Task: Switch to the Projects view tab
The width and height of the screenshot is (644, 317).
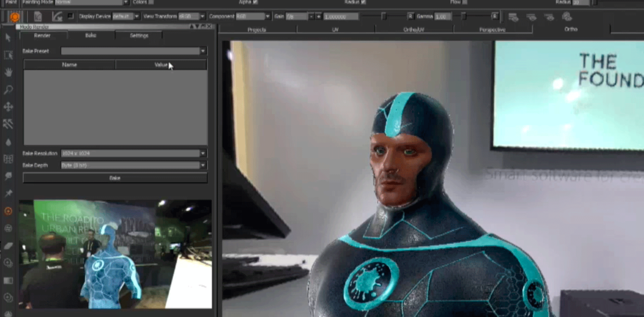Action: 257,29
